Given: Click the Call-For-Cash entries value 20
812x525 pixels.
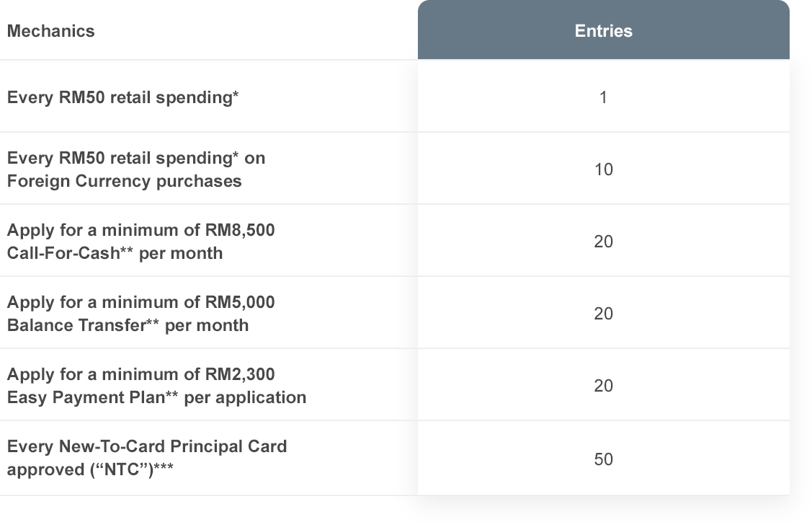Looking at the screenshot, I should (x=603, y=242).
